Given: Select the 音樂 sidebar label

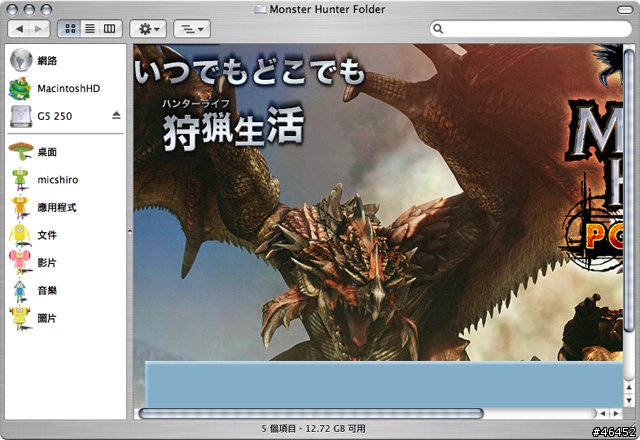Looking at the screenshot, I should pyautogui.click(x=47, y=291).
